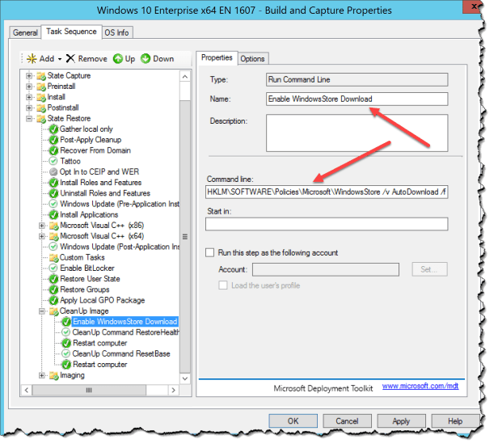Open the Add dropdown arrow

click(59, 59)
